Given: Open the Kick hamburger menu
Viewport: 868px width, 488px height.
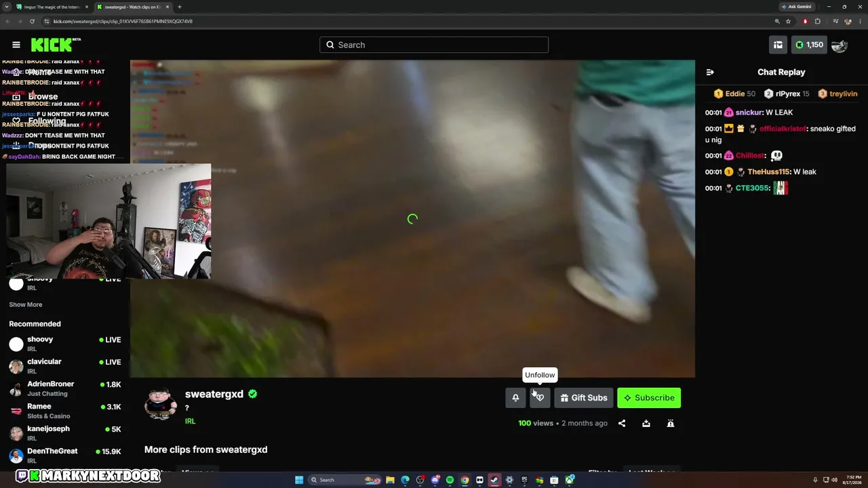Looking at the screenshot, I should 16,45.
